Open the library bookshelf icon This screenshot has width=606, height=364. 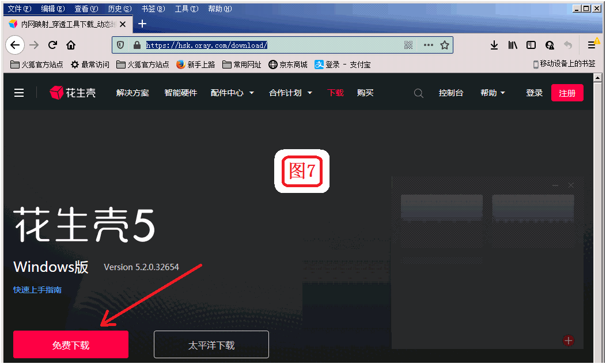(x=513, y=45)
